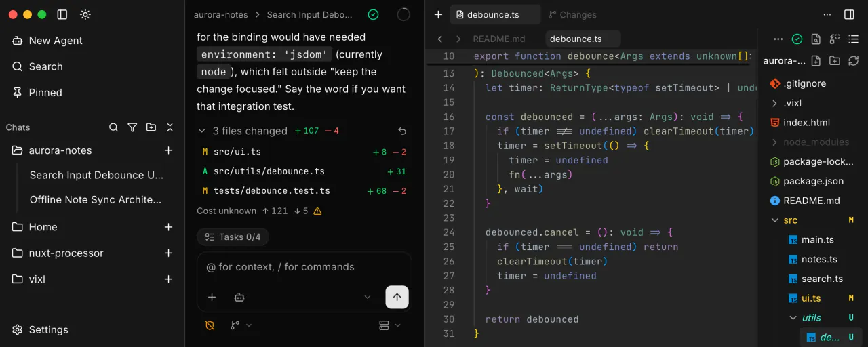The height and width of the screenshot is (347, 868).
Task: Open the server stack dropdown
Action: [x=389, y=325]
